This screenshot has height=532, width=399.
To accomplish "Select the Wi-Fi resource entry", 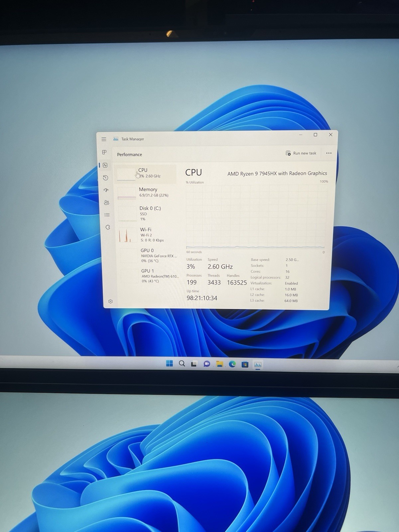I will point(147,234).
